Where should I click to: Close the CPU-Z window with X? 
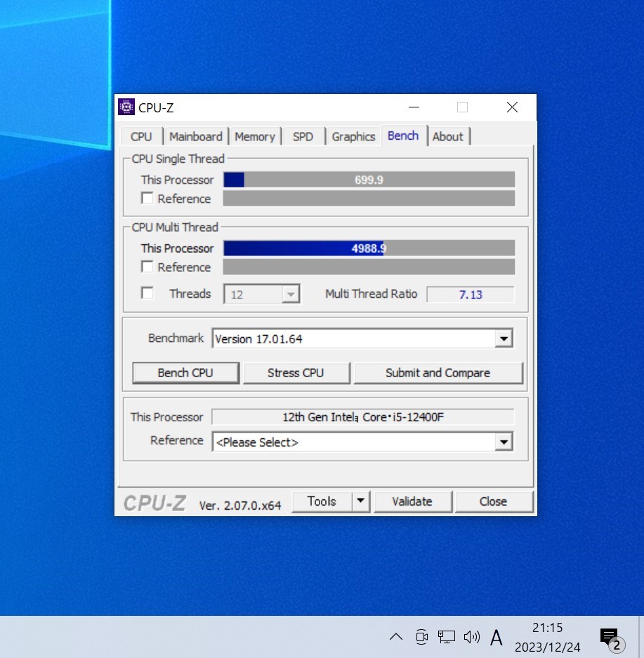click(x=512, y=107)
